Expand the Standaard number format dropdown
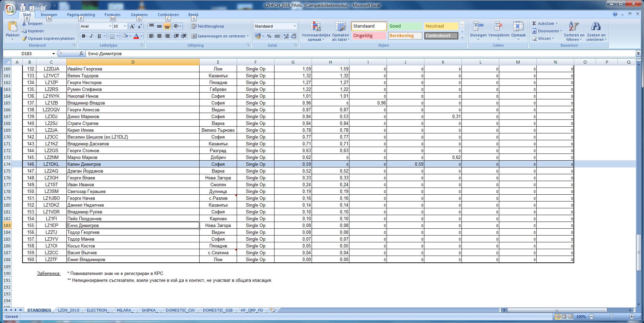This screenshot has width=644, height=323. pyautogui.click(x=295, y=26)
